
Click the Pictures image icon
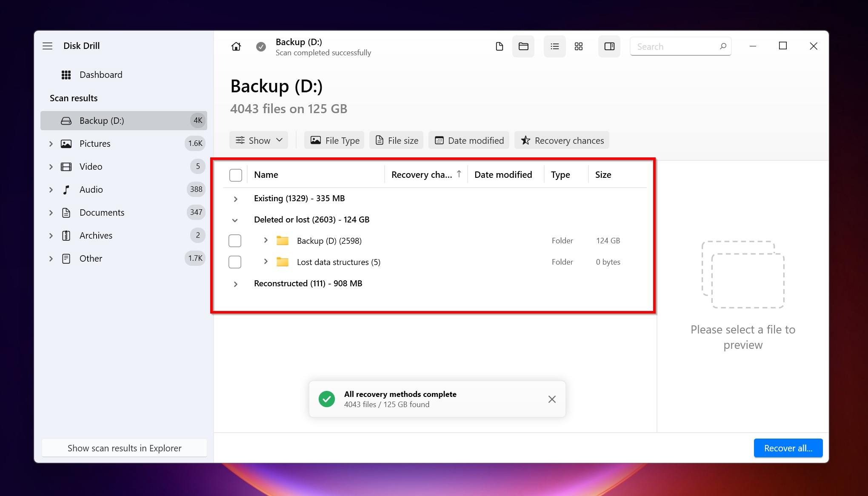click(x=66, y=144)
